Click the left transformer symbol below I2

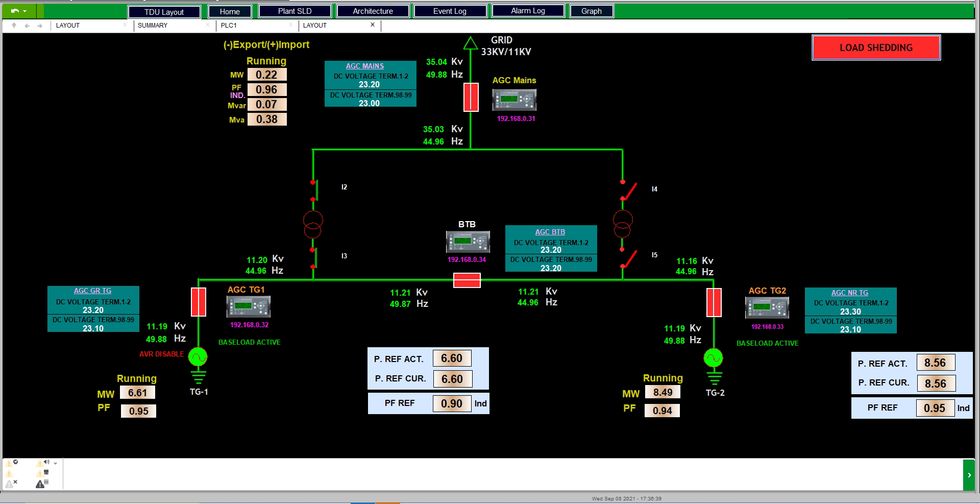click(x=313, y=225)
